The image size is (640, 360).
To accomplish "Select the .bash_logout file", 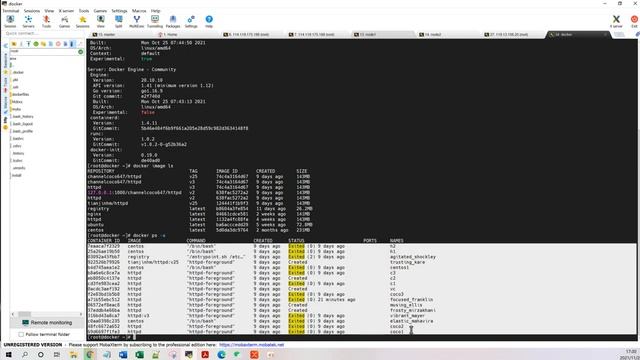I will point(22,124).
